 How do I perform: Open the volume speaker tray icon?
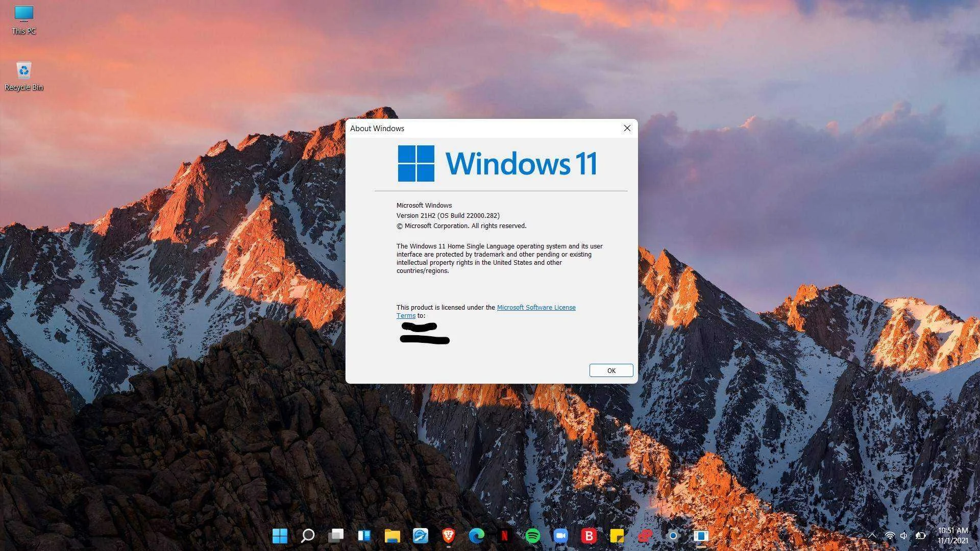(x=904, y=536)
